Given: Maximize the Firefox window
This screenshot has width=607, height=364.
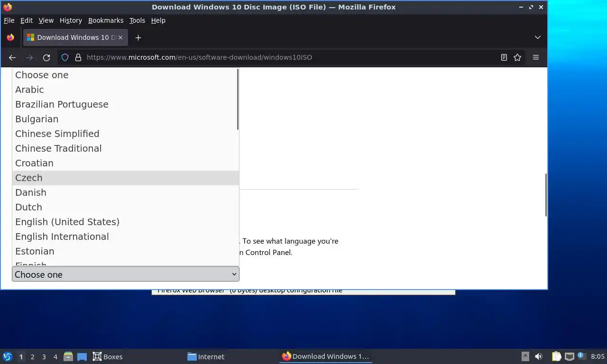Looking at the screenshot, I should pyautogui.click(x=531, y=7).
